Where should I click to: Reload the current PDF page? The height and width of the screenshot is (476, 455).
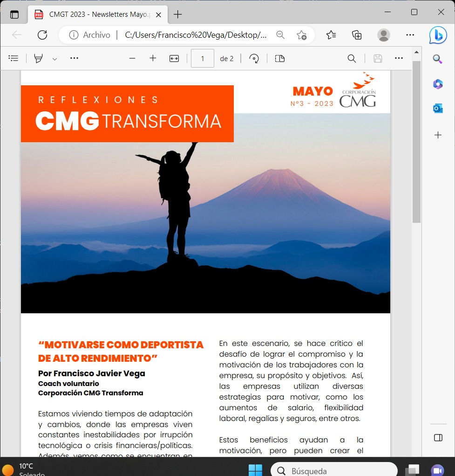(42, 35)
